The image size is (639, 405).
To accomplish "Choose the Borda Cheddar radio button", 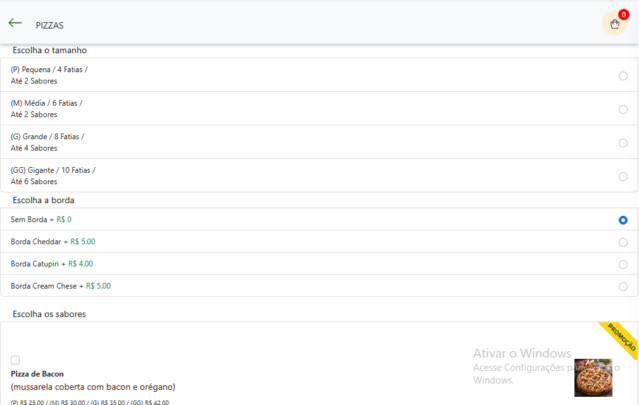I will point(623,242).
